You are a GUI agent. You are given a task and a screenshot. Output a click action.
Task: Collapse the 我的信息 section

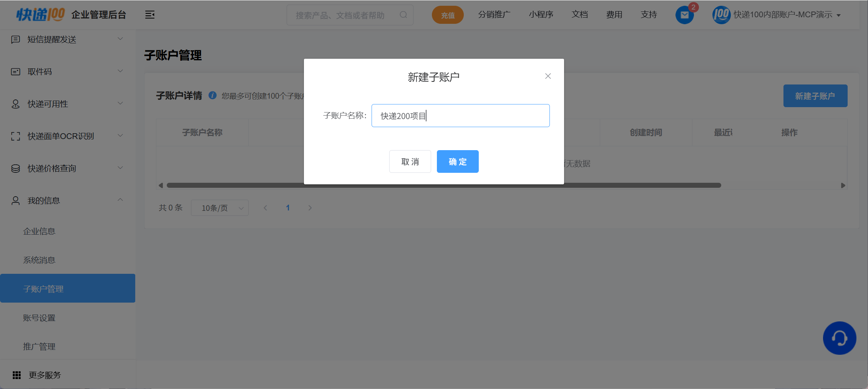[x=67, y=200]
